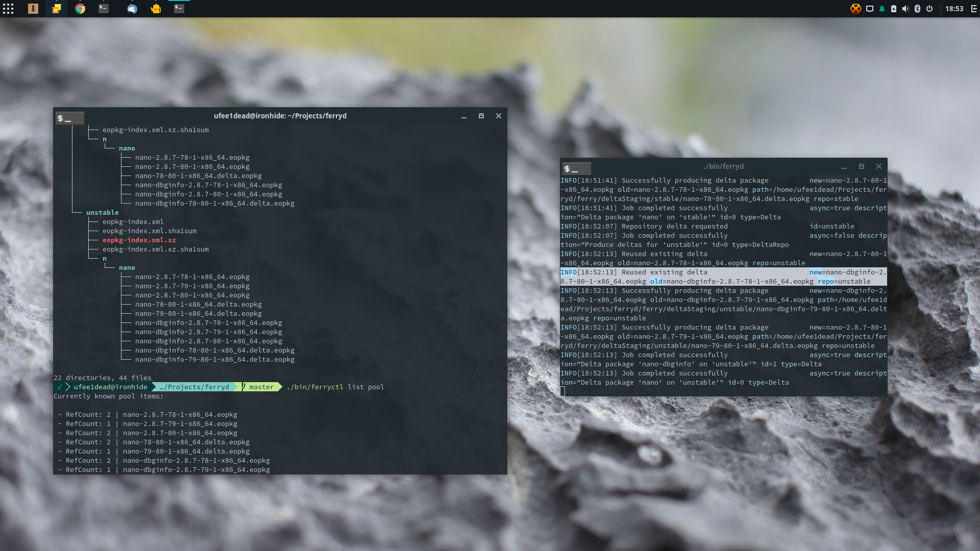Close the ~/Projects/ferryd terminal window
Image resolution: width=980 pixels, height=551 pixels.
pos(499,116)
